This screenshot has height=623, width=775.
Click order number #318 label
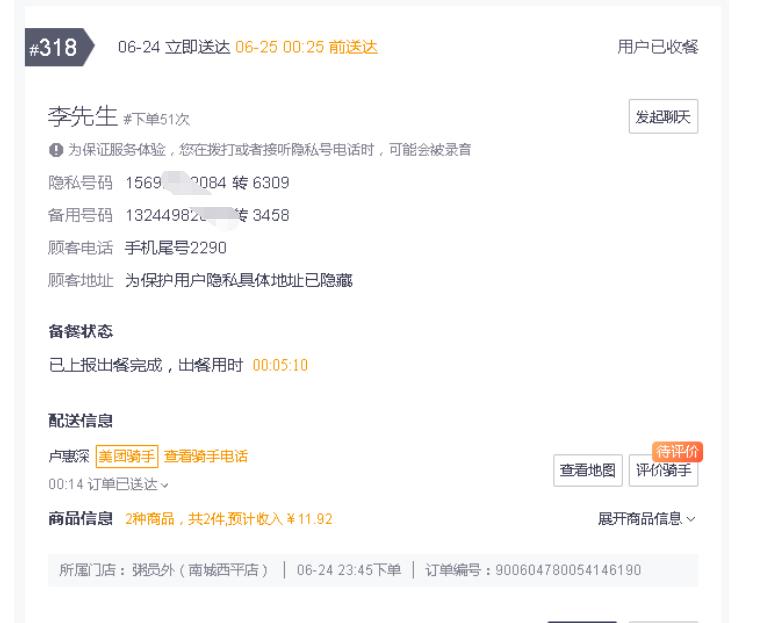coord(57,47)
